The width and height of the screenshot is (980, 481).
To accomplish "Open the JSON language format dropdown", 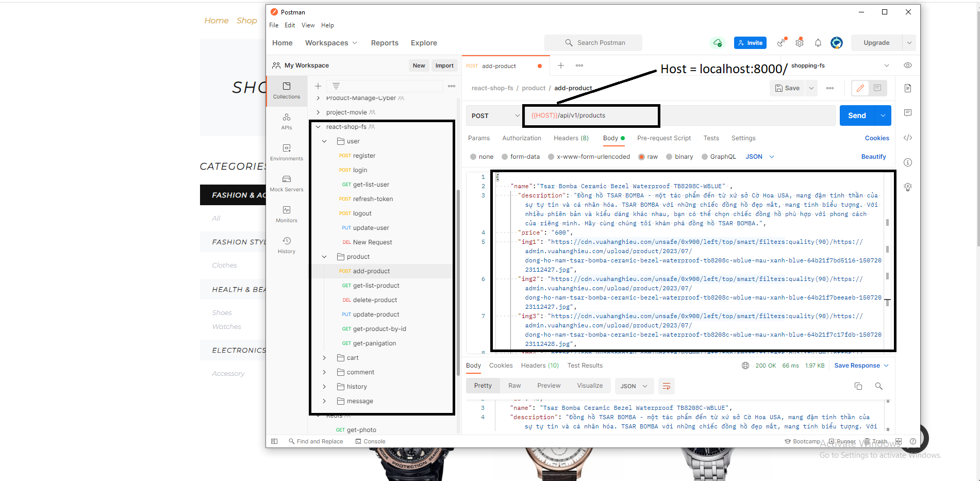I will click(x=759, y=156).
